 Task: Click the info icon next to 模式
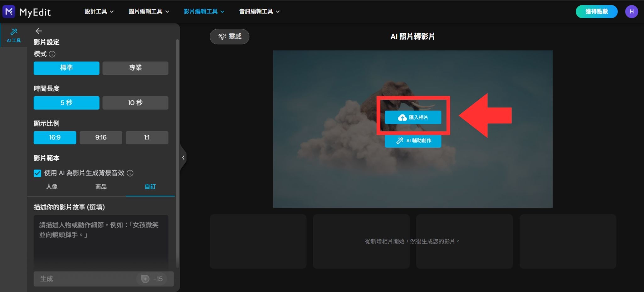point(53,54)
